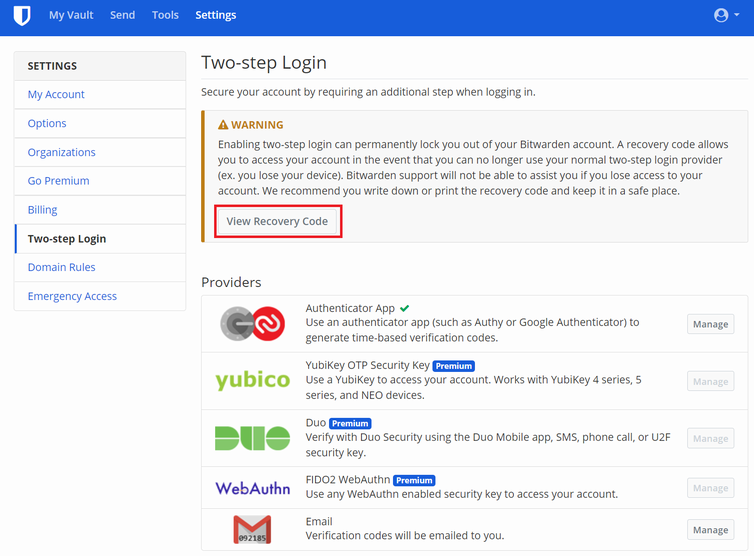The image size is (754, 556).
Task: Open Options in settings sidebar
Action: [x=100, y=124]
